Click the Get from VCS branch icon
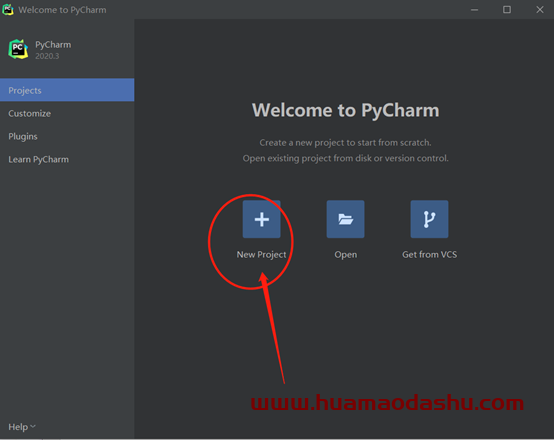The height and width of the screenshot is (440, 554). (x=429, y=219)
